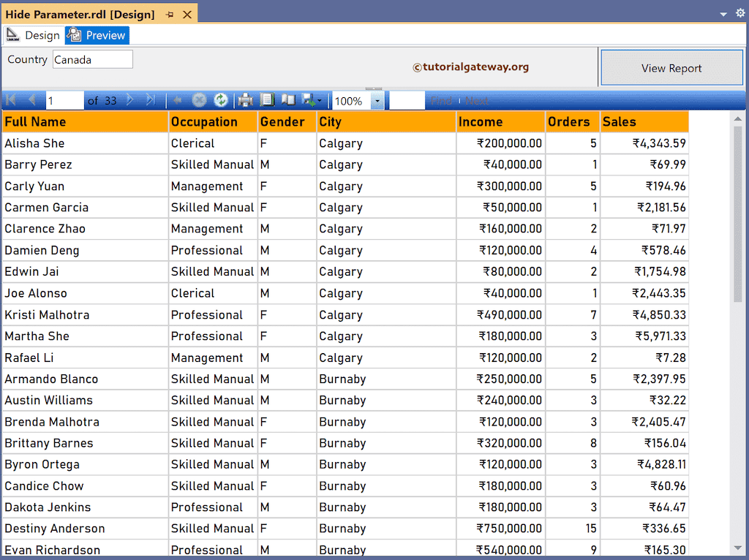Switch to the Design tab

[x=34, y=35]
